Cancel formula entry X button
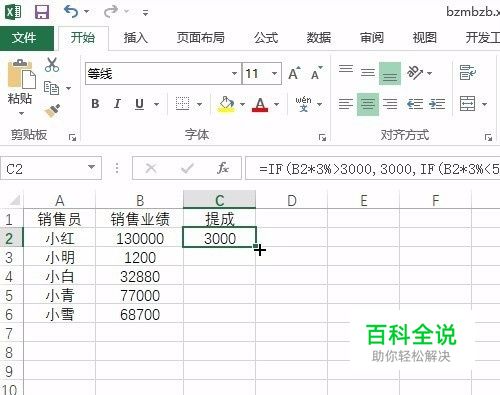The width and height of the screenshot is (500, 395). pyautogui.click(x=151, y=168)
